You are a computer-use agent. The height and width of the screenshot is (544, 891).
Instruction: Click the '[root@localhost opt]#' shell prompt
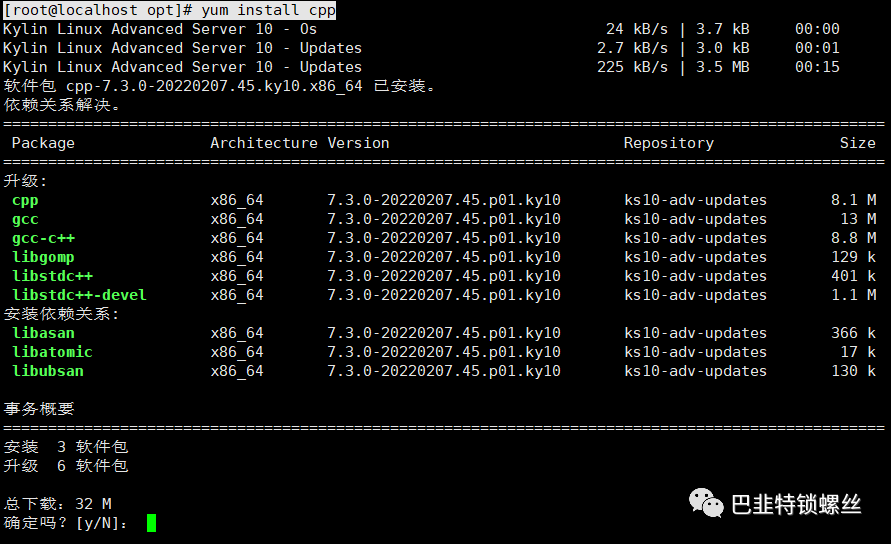tap(98, 10)
